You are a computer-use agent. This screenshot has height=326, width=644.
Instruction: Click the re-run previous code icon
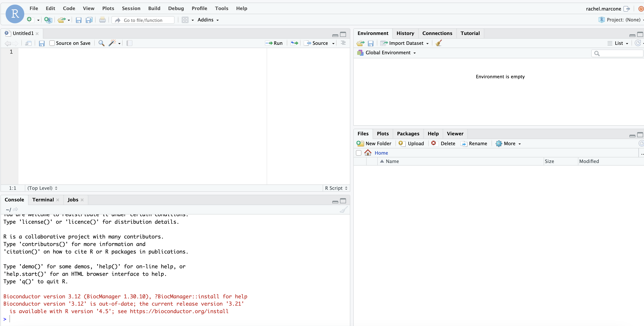click(x=294, y=43)
